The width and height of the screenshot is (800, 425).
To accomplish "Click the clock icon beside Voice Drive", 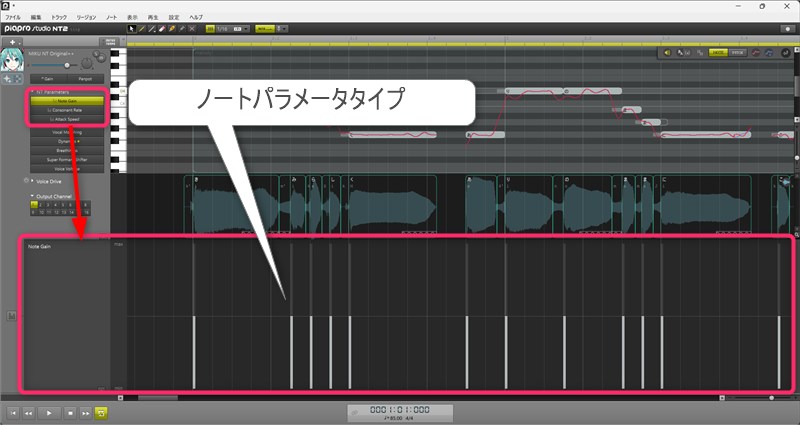I will pos(26,181).
